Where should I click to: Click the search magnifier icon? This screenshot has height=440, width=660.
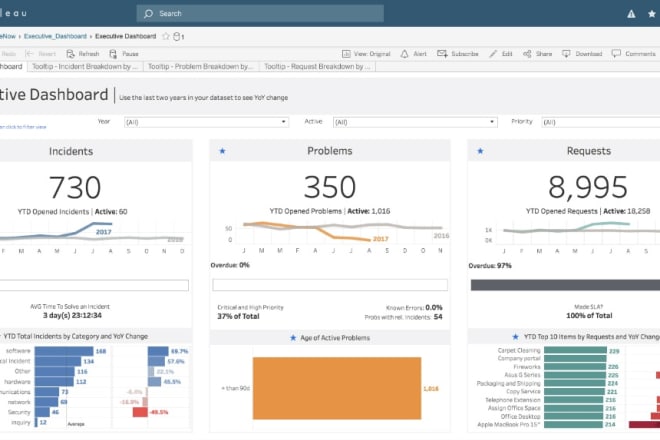pyautogui.click(x=148, y=13)
